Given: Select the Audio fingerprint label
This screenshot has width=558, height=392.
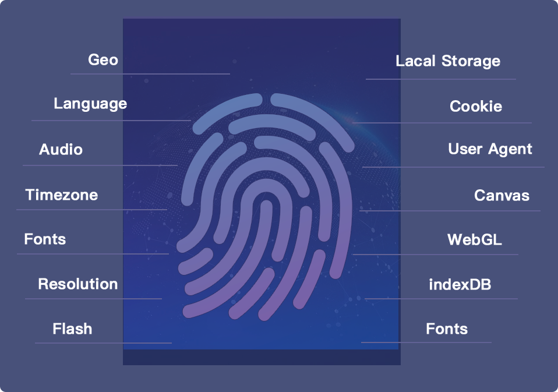Looking at the screenshot, I should (61, 150).
